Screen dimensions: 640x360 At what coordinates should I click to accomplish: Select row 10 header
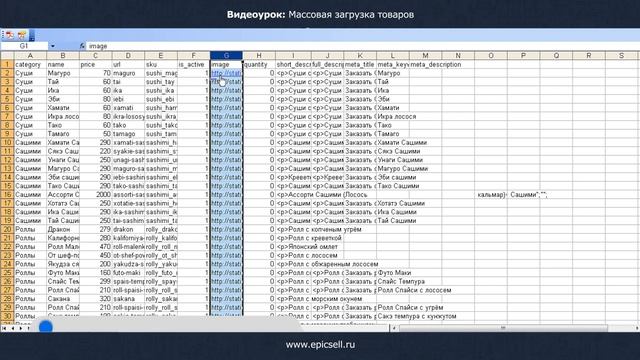(x=7, y=142)
